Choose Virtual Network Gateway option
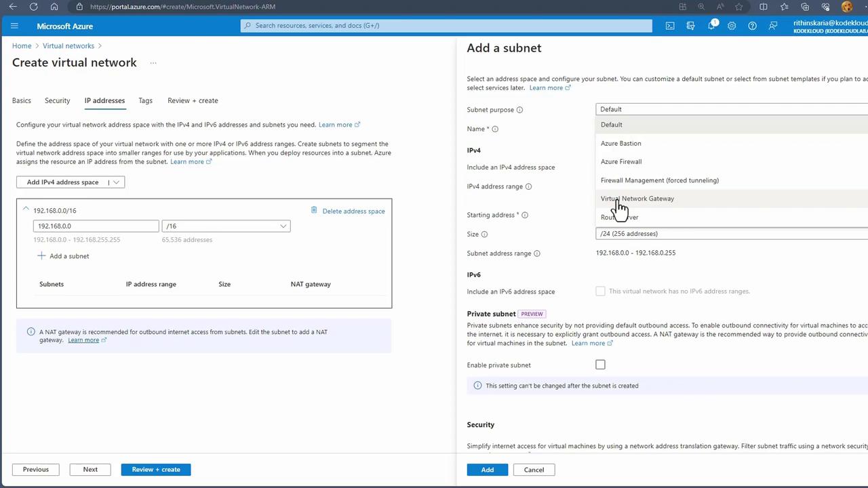 [732, 199]
